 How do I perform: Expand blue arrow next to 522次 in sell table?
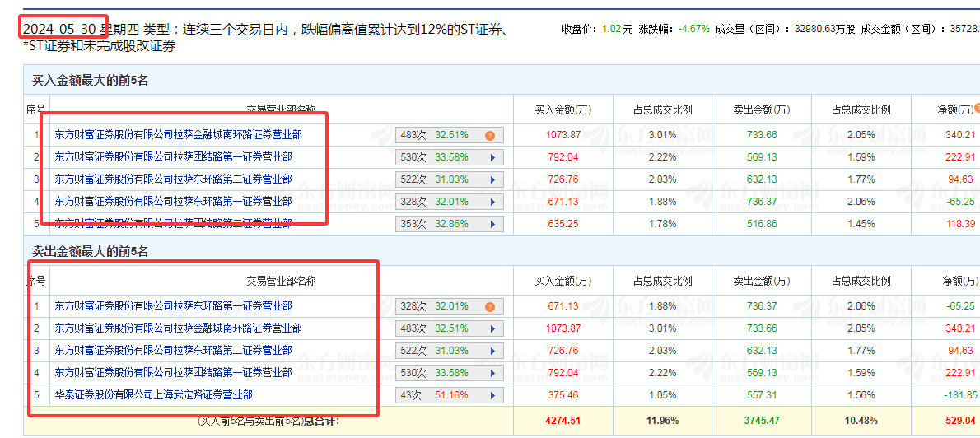[x=492, y=352]
